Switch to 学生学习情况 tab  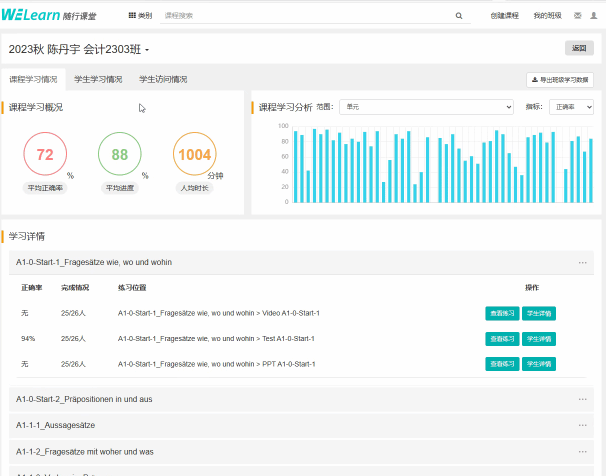point(98,79)
